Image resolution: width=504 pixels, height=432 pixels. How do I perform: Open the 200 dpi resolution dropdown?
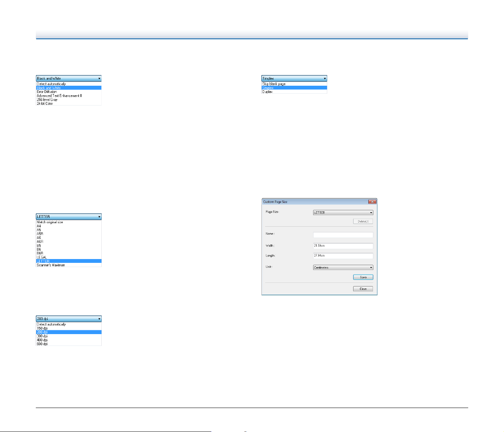(x=69, y=319)
